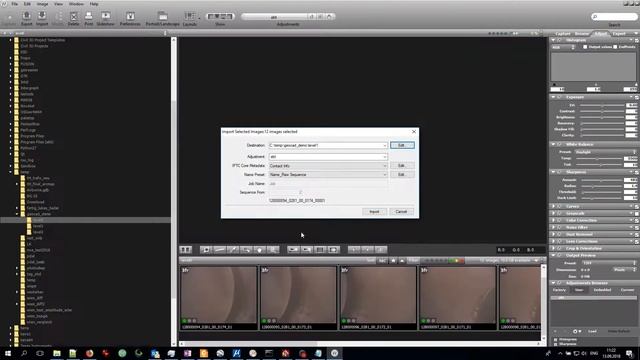Select the crop tool in viewer toolbar
The image size is (640, 360).
(x=206, y=249)
